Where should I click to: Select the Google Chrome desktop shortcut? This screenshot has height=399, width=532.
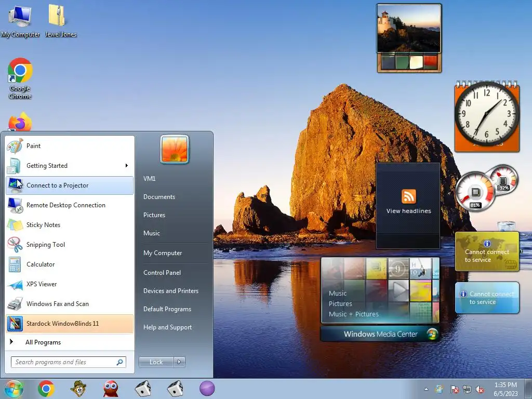(20, 78)
